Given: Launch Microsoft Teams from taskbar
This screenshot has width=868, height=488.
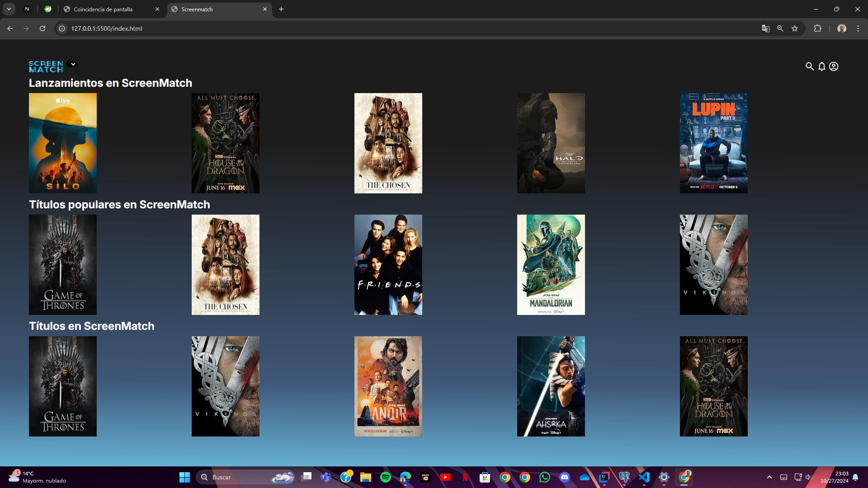Looking at the screenshot, I should [326, 477].
